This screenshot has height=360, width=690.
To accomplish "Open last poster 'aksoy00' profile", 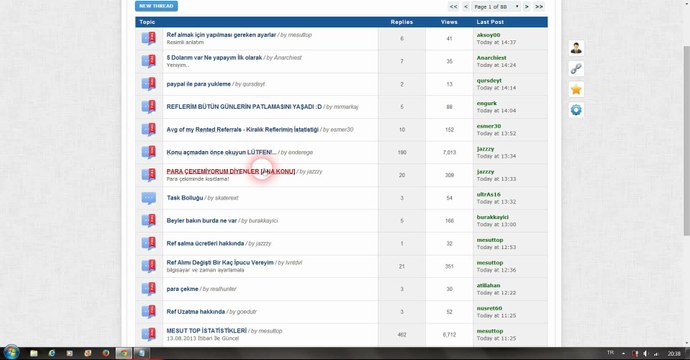I will click(x=488, y=35).
